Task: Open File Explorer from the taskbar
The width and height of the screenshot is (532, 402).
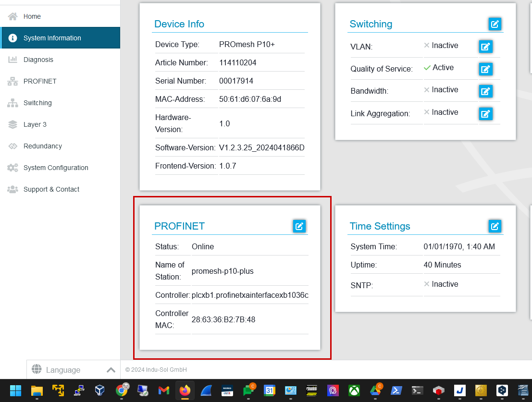Action: [x=37, y=390]
